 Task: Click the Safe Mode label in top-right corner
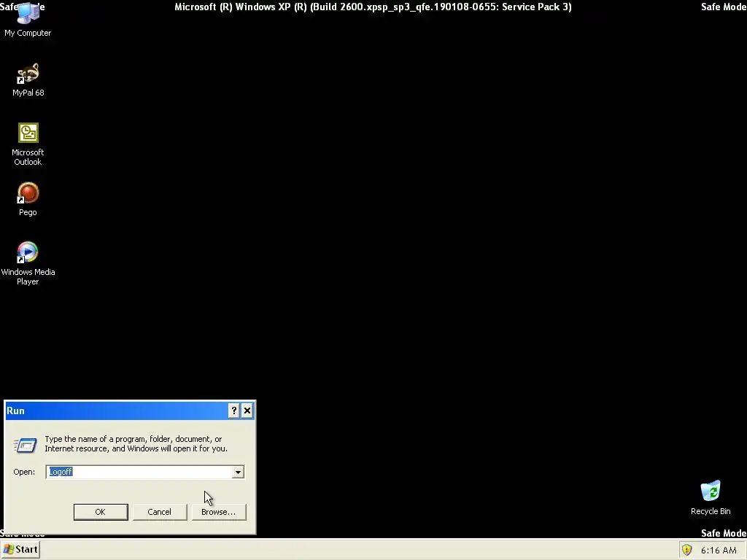[x=724, y=7]
